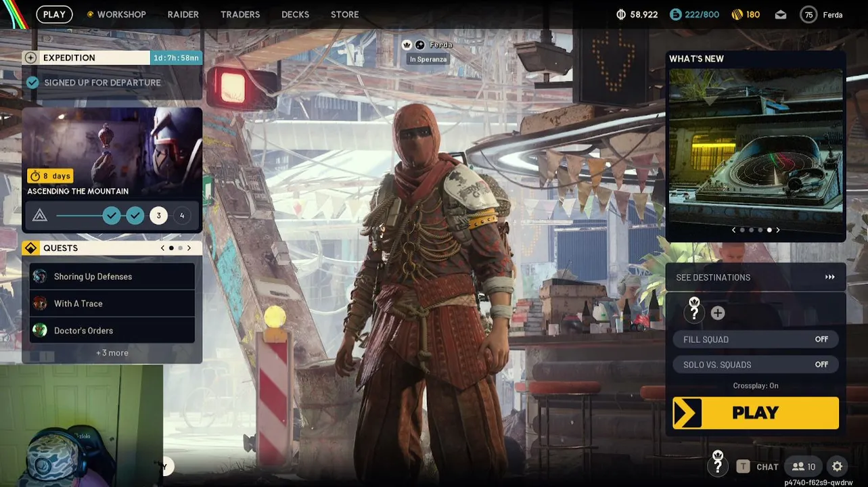
Task: Click the Doctor's Orders quest icon
Action: tap(40, 330)
